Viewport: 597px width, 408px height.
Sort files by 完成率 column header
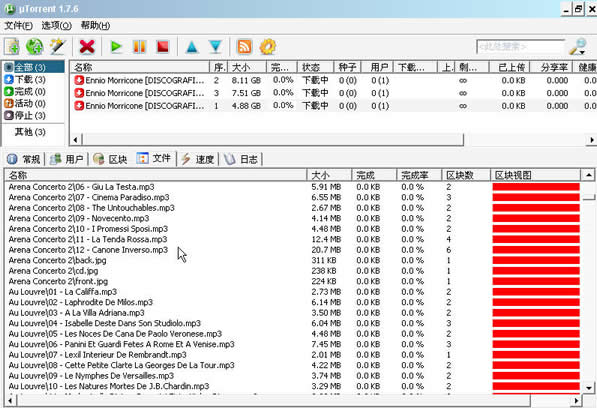click(x=419, y=175)
